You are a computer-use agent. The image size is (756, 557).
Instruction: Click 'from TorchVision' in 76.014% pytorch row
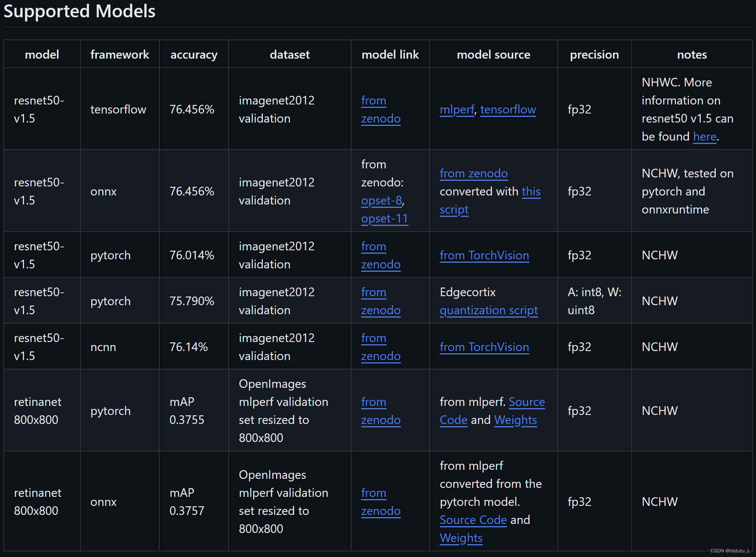484,255
